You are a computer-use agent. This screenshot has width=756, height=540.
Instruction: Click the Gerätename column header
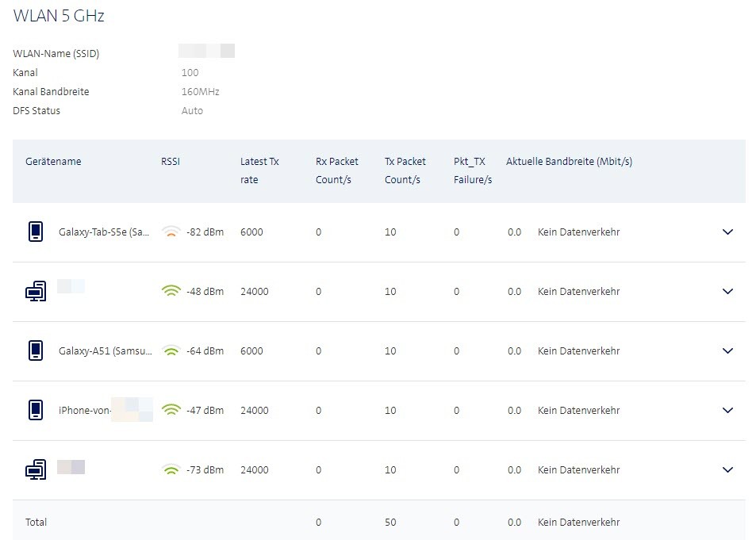53,162
